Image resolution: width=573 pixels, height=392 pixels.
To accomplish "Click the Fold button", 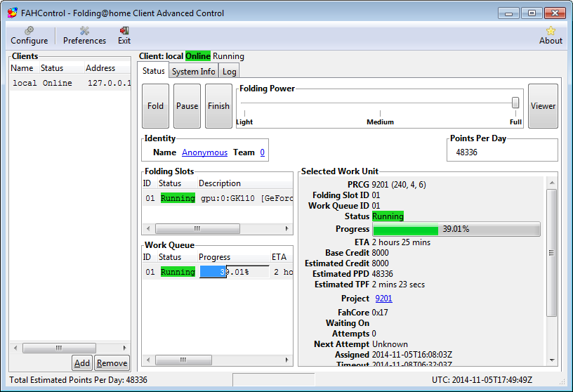I will point(155,106).
